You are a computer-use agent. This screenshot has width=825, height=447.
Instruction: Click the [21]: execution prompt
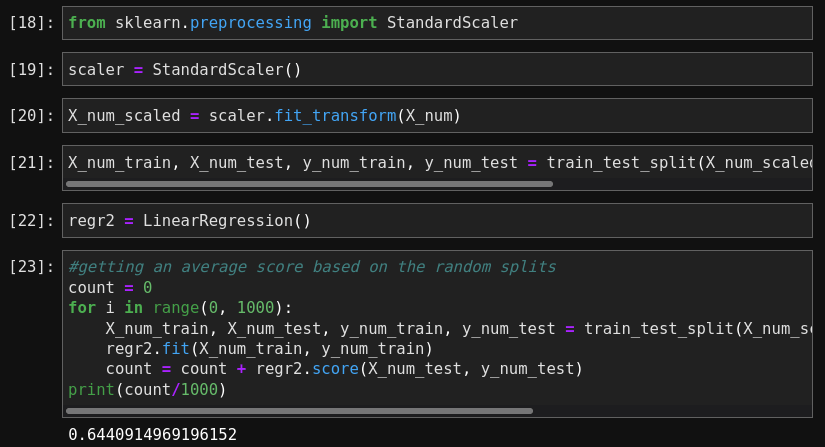coord(32,162)
